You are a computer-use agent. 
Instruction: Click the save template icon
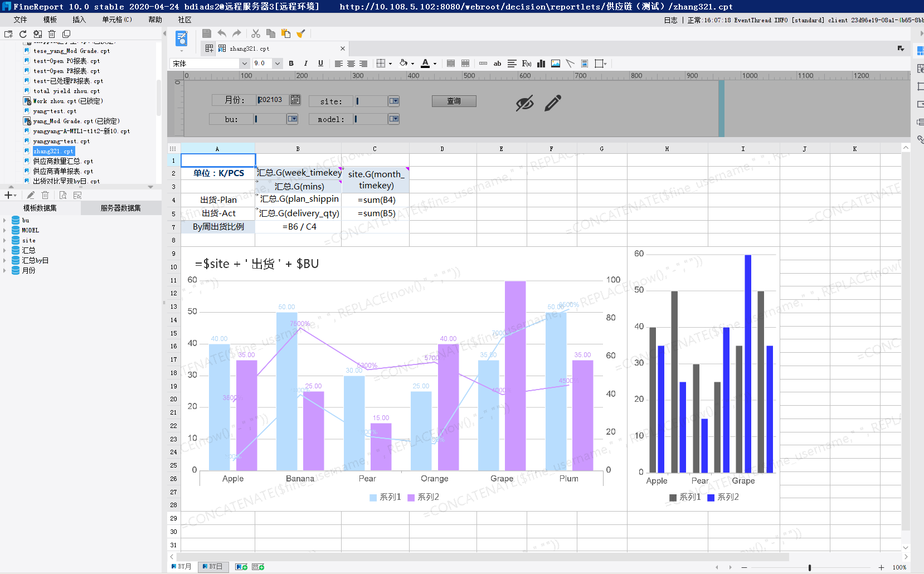[207, 33]
